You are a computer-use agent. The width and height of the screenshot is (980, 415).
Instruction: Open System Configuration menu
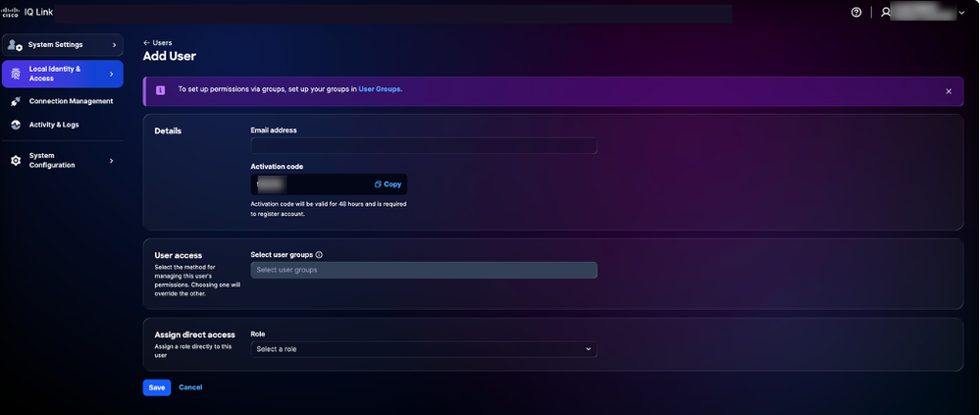point(63,161)
